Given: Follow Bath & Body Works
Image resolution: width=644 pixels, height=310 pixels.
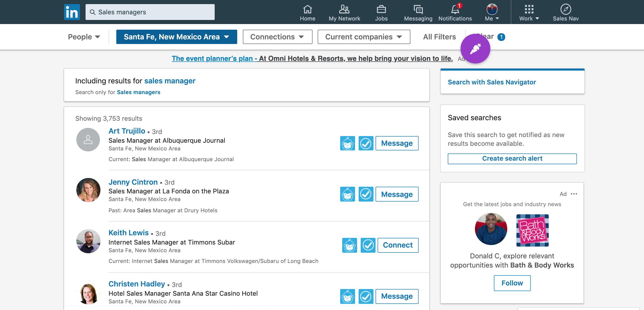Looking at the screenshot, I should coord(512,283).
